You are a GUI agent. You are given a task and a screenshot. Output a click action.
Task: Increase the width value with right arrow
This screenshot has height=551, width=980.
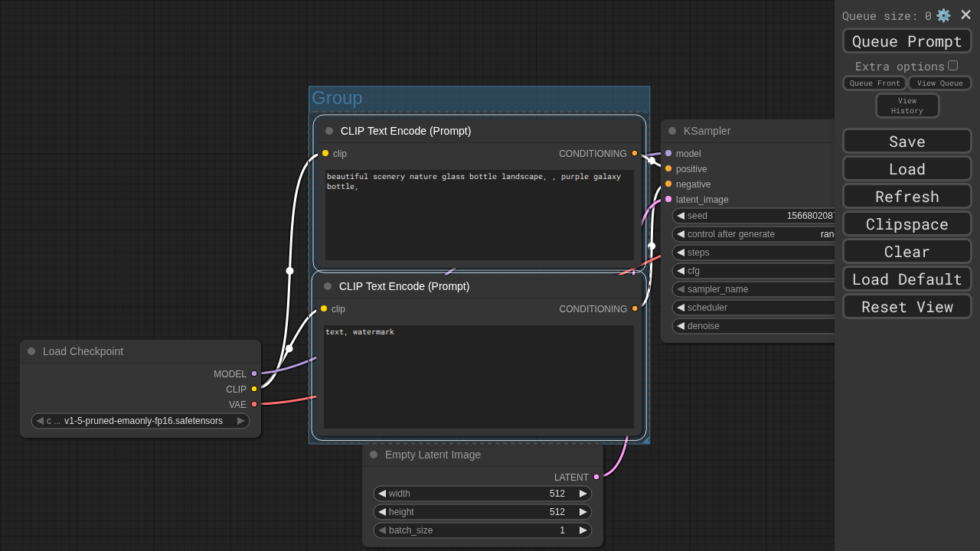(x=583, y=494)
